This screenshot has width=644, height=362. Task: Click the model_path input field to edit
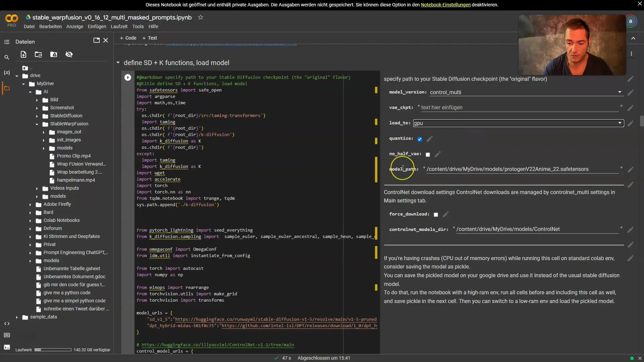[x=522, y=169]
